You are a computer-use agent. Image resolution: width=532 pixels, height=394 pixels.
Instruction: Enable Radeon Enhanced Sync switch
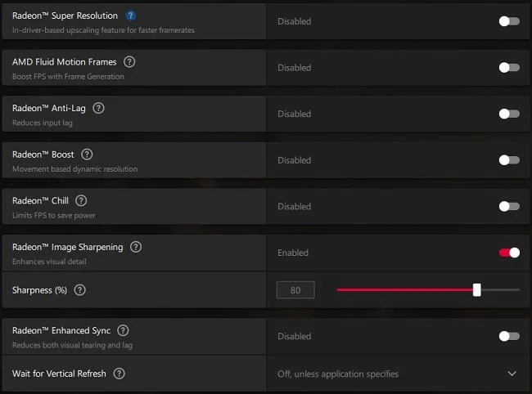pos(509,336)
